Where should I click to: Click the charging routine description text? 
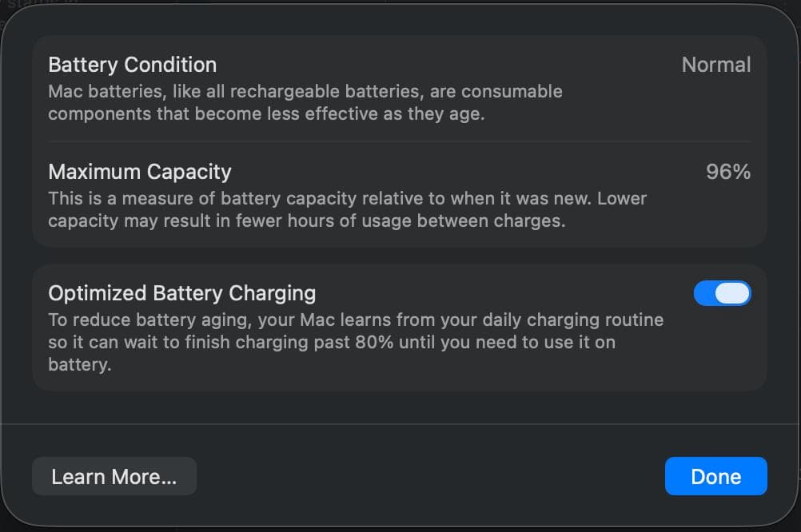pos(356,338)
